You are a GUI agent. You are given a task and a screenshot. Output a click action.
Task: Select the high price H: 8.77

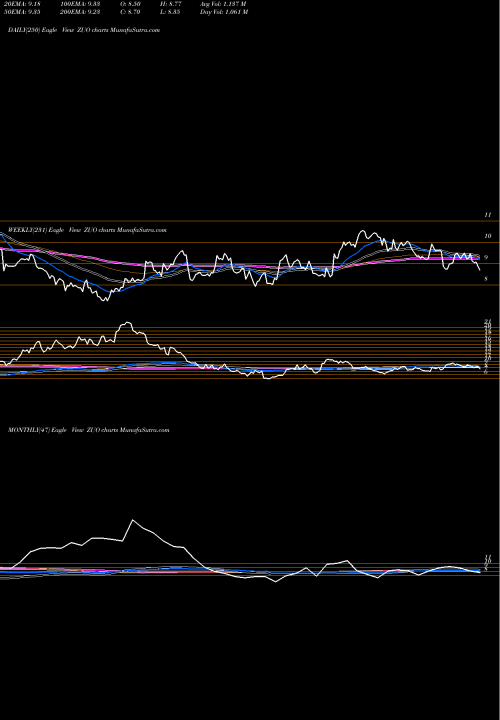point(171,4)
